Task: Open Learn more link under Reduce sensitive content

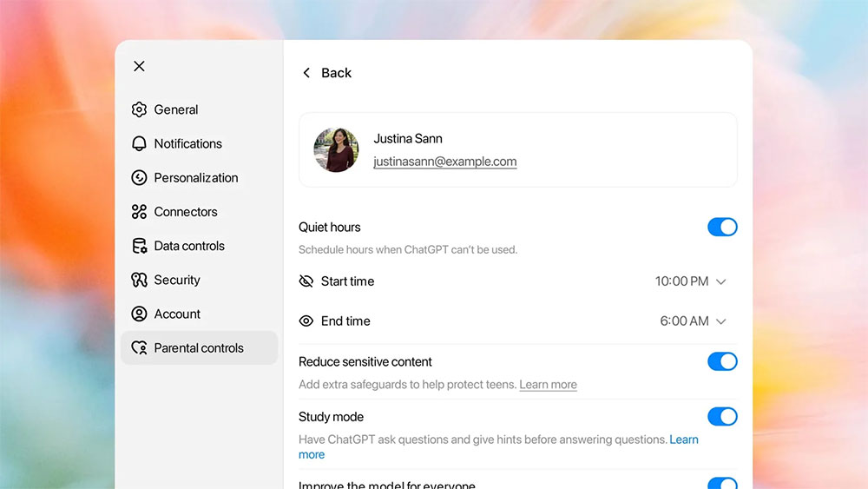Action: pos(548,384)
